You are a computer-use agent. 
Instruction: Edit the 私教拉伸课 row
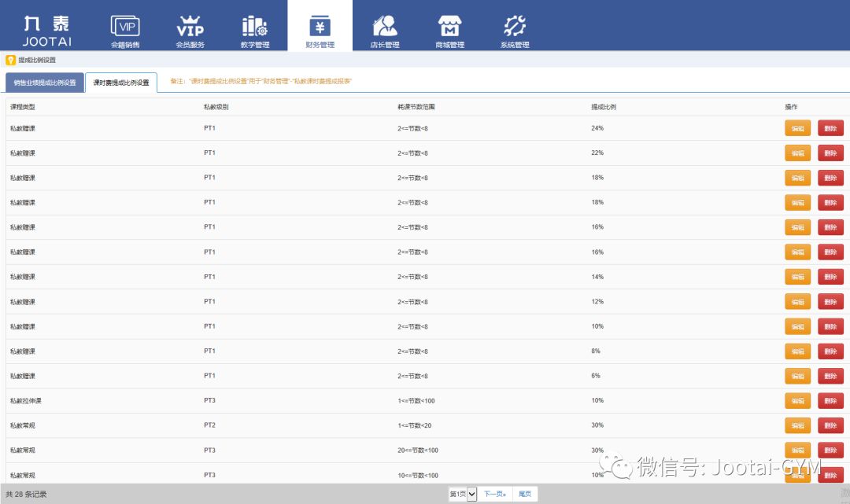pyautogui.click(x=797, y=400)
